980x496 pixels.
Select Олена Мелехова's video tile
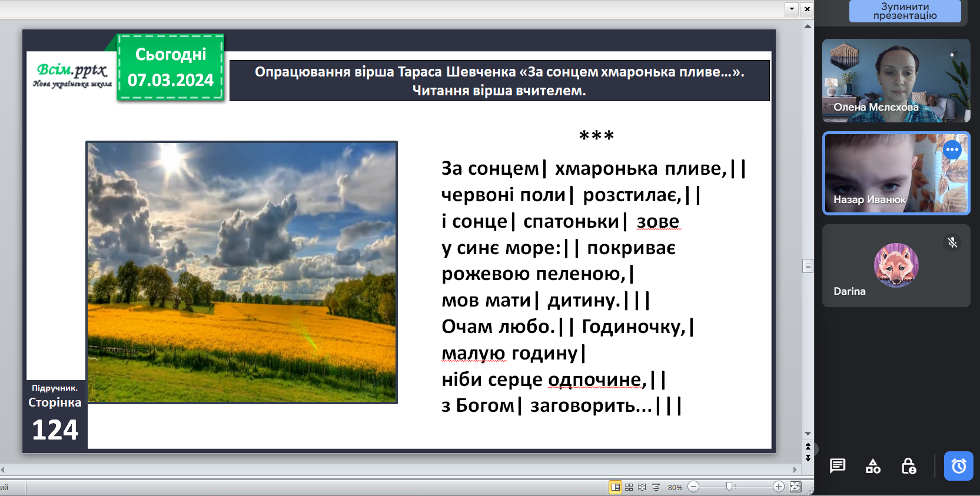click(x=896, y=81)
